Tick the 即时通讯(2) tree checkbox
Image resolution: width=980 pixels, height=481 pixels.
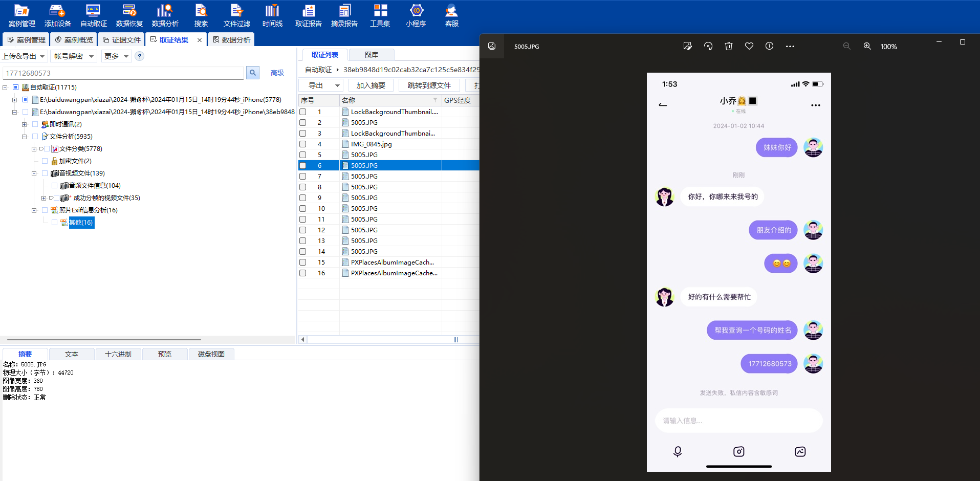pos(35,124)
